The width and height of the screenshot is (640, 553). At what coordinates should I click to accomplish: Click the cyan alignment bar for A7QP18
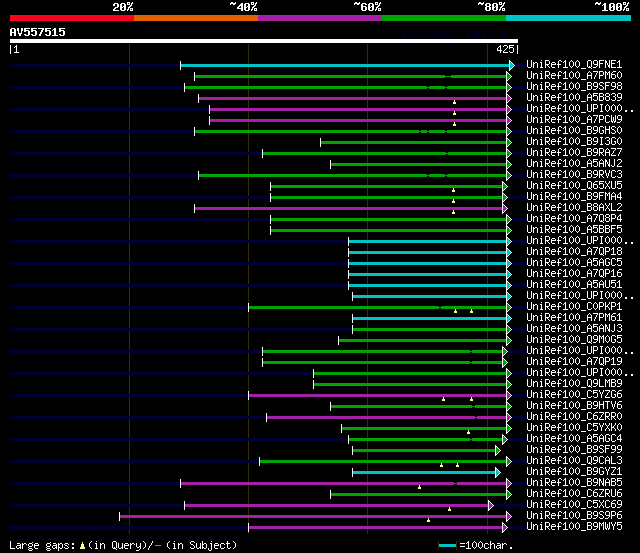[x=427, y=253]
